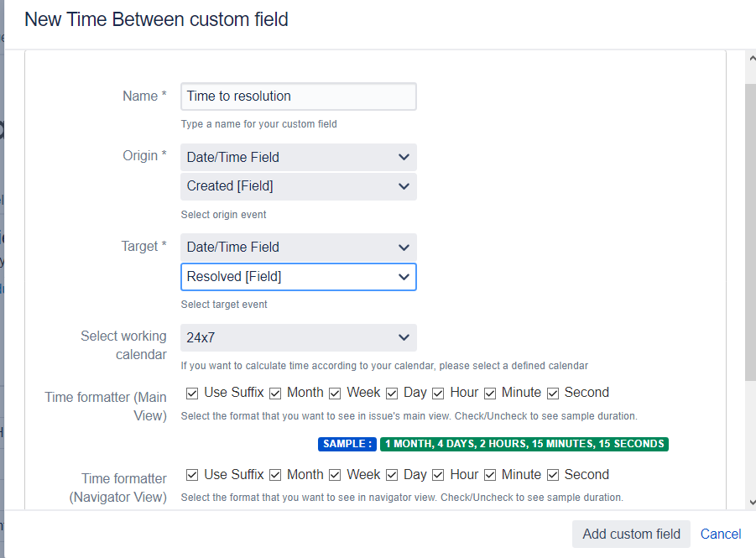This screenshot has width=756, height=558.
Task: Uncheck Use Suffix in Main View formatter
Action: click(192, 393)
